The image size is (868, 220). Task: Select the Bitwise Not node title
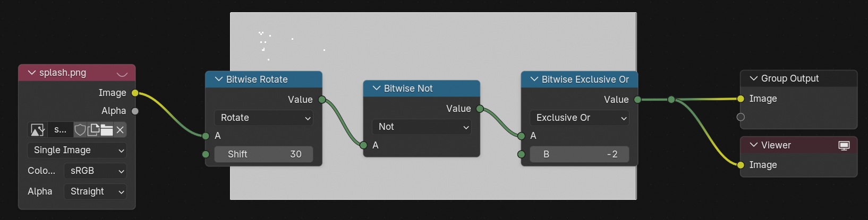click(409, 89)
